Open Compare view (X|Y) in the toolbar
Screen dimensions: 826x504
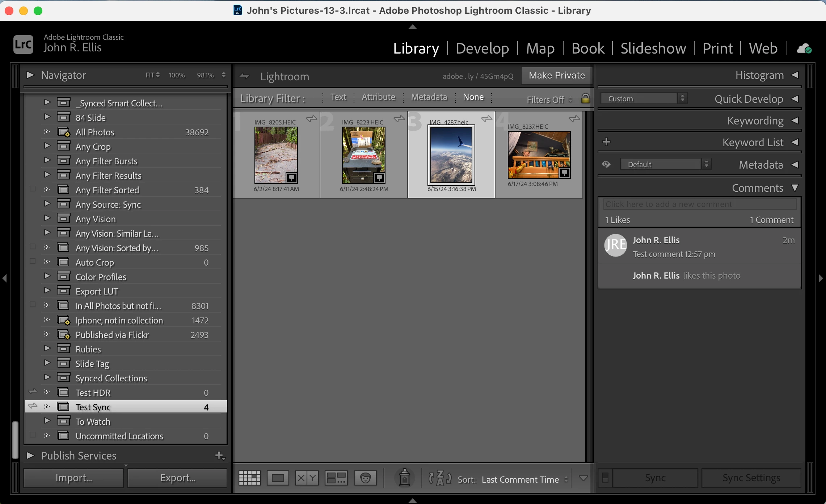tap(307, 478)
